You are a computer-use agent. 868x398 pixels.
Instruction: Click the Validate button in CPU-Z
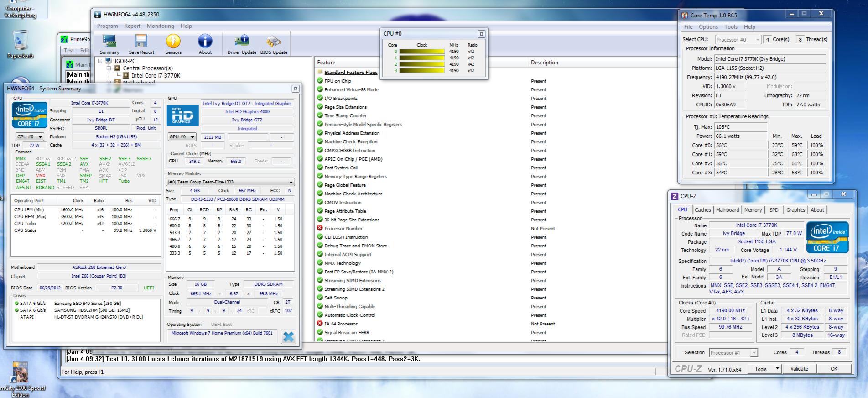coord(799,369)
